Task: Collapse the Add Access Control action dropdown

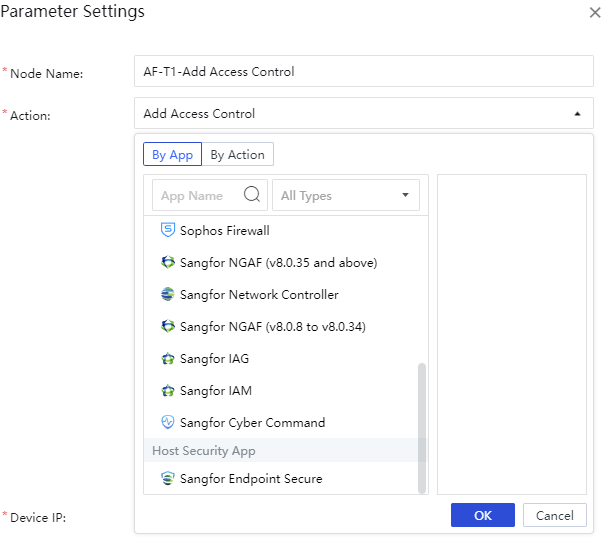Action: (x=576, y=114)
